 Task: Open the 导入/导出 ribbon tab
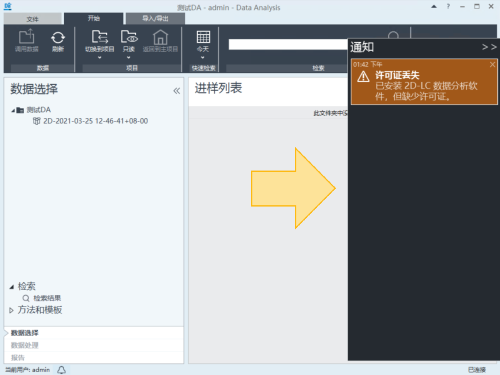tap(155, 18)
